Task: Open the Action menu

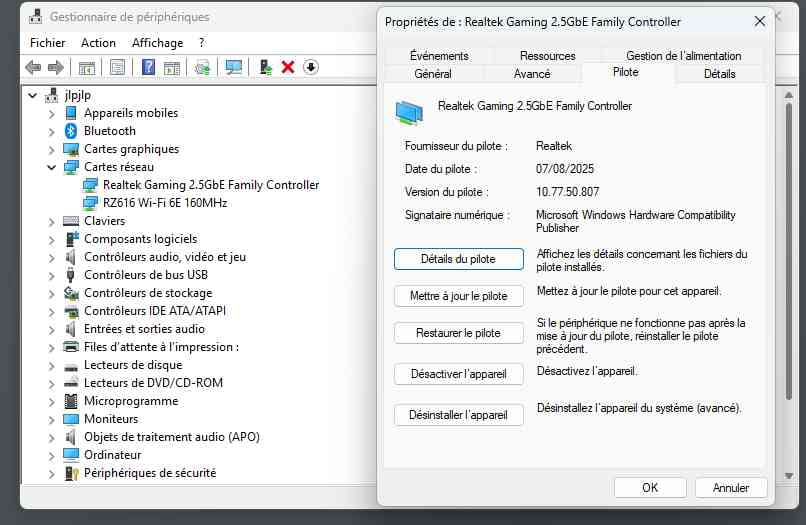Action: click(x=98, y=43)
